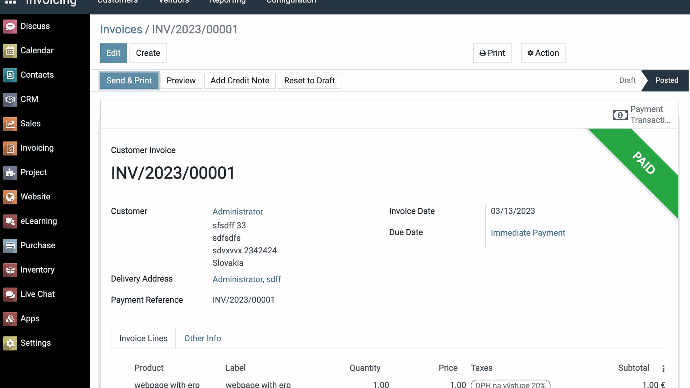Click Reset to Draft button

(309, 81)
